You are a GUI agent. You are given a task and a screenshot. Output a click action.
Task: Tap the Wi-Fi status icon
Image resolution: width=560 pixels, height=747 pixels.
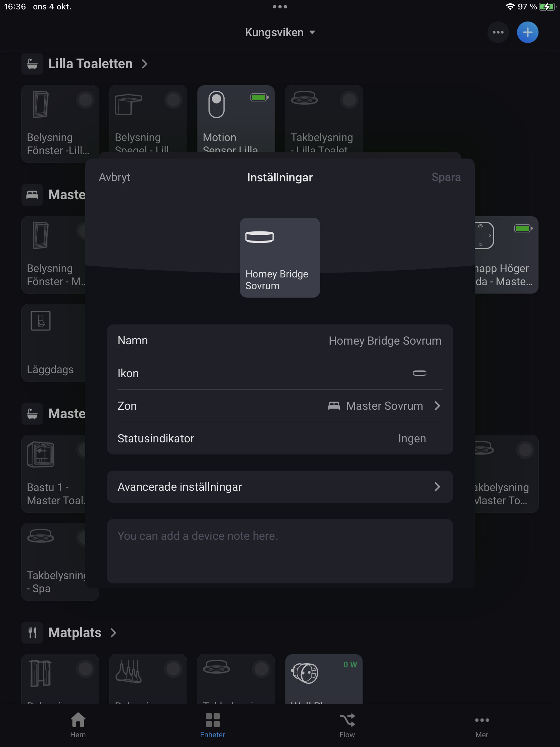(510, 7)
